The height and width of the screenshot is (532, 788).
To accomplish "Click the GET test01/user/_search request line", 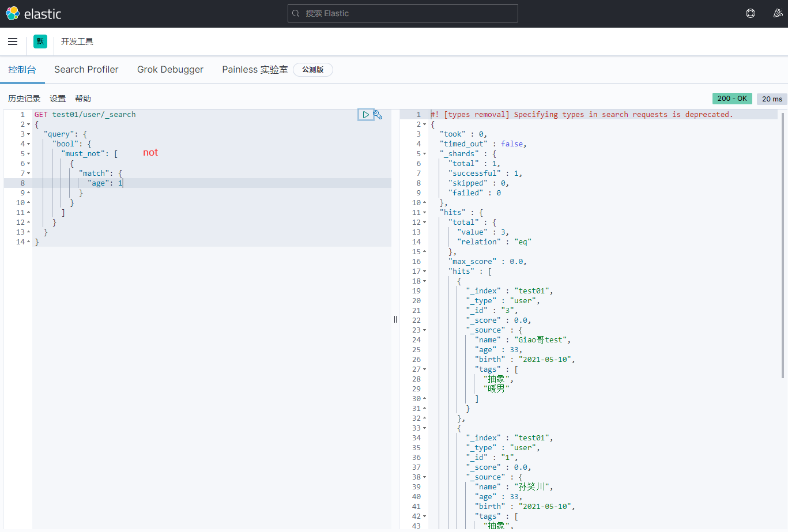I will pos(85,115).
